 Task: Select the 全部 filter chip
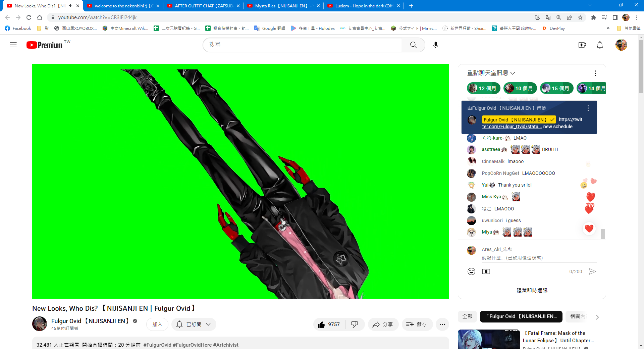click(x=467, y=316)
